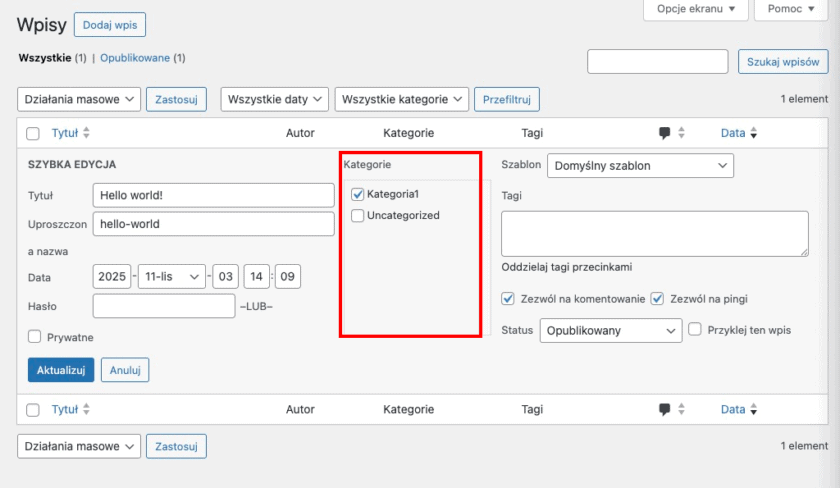
Task: Open the Status dropdown showing Opublikowany
Action: [x=610, y=330]
